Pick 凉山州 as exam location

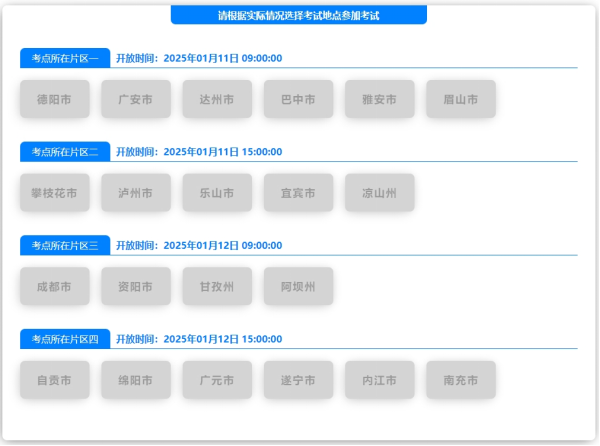pyautogui.click(x=380, y=193)
